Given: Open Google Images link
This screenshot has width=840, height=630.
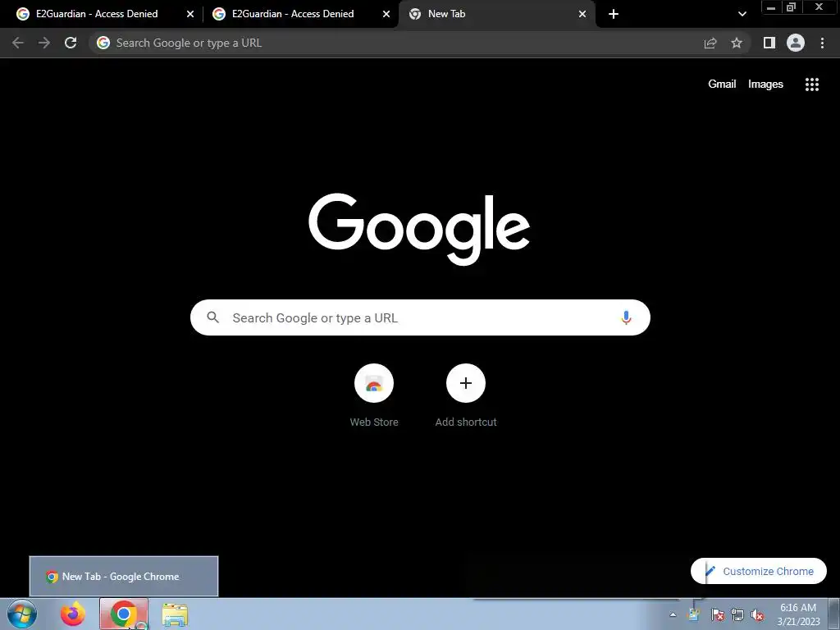Looking at the screenshot, I should 765,84.
